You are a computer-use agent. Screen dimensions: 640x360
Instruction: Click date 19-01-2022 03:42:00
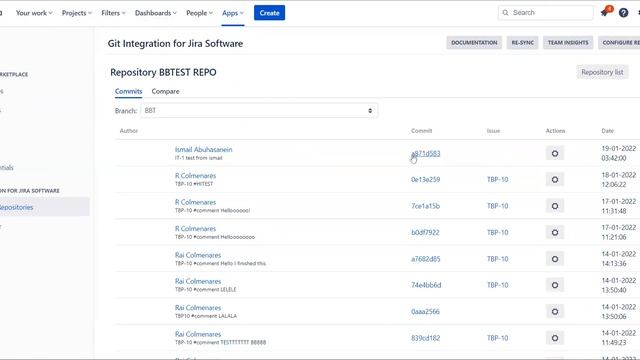coord(618,153)
